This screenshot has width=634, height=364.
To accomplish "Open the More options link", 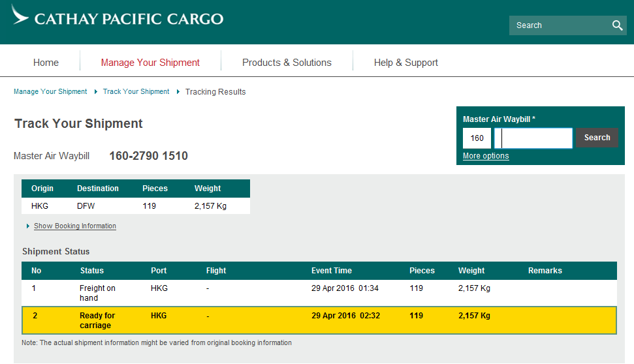I will [486, 156].
